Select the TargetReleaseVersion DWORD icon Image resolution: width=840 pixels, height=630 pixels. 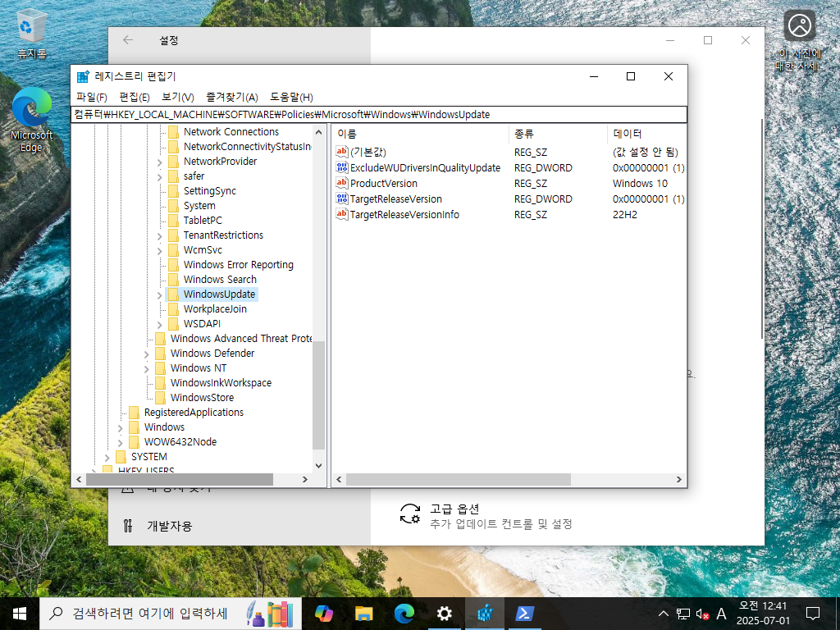[x=342, y=199]
